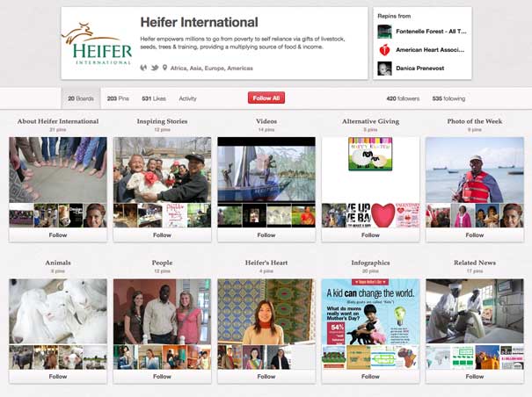This screenshot has height=397, width=532.
Task: Follow the Related News board
Action: tap(474, 376)
